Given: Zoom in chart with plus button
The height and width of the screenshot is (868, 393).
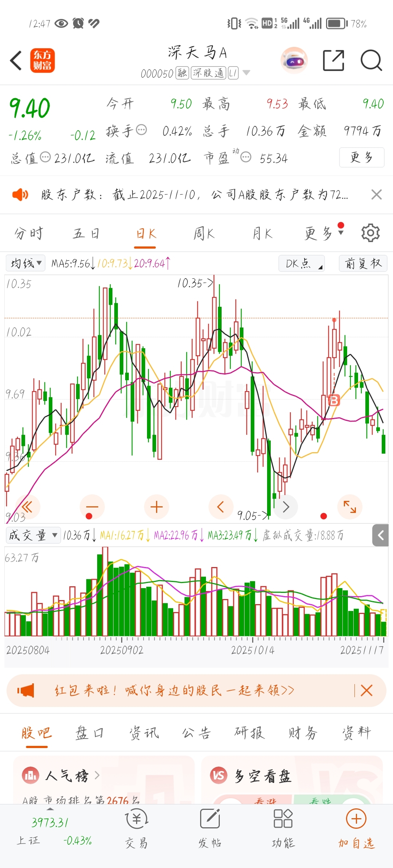Looking at the screenshot, I should [156, 507].
